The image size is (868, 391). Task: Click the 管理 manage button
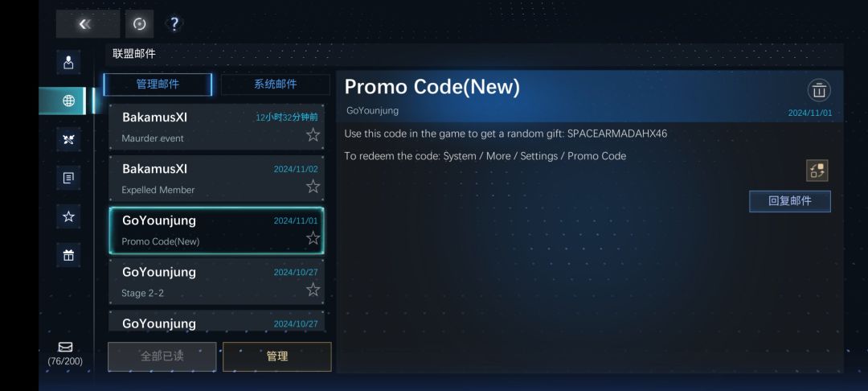[276, 356]
